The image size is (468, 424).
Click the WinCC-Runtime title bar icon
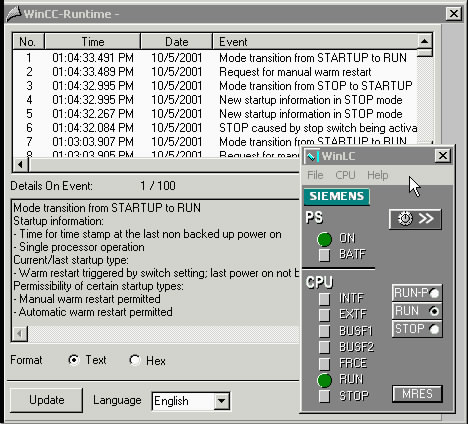(x=13, y=14)
